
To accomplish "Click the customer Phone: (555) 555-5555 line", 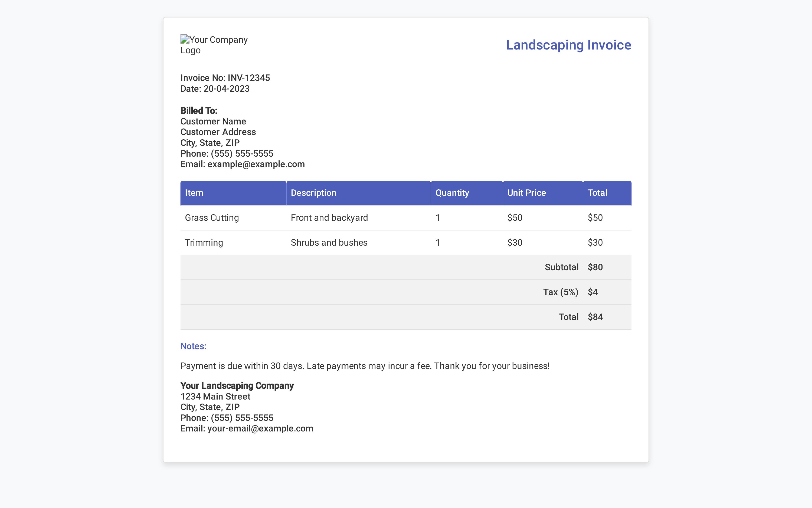I will [x=227, y=154].
